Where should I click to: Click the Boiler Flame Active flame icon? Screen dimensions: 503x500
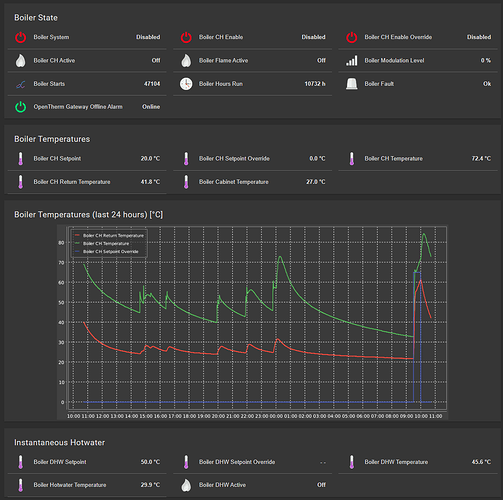click(x=186, y=61)
